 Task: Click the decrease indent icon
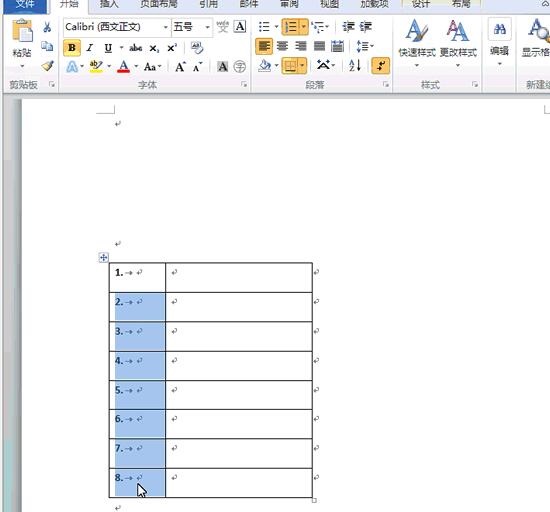[x=348, y=27]
